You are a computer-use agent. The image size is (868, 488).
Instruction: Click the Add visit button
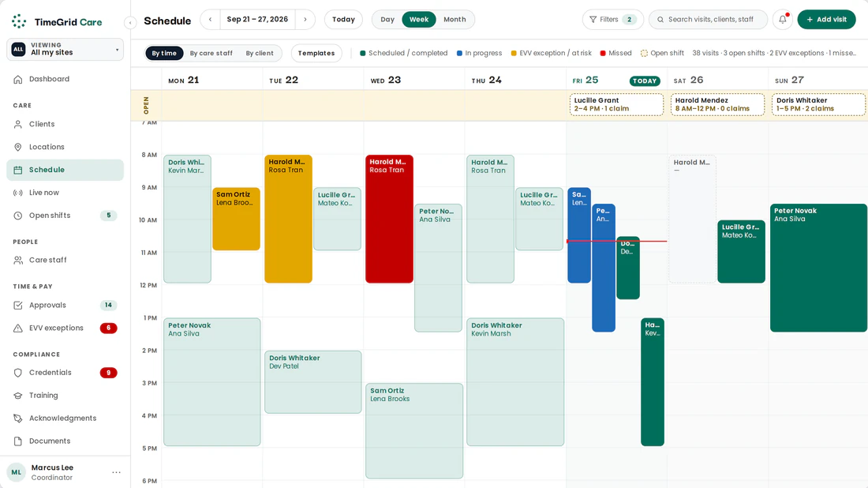pyautogui.click(x=826, y=20)
